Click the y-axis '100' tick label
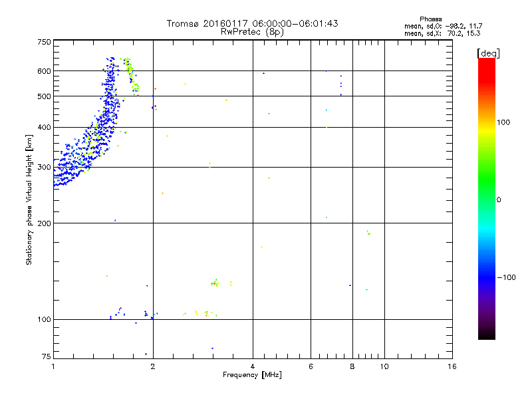 (44, 319)
